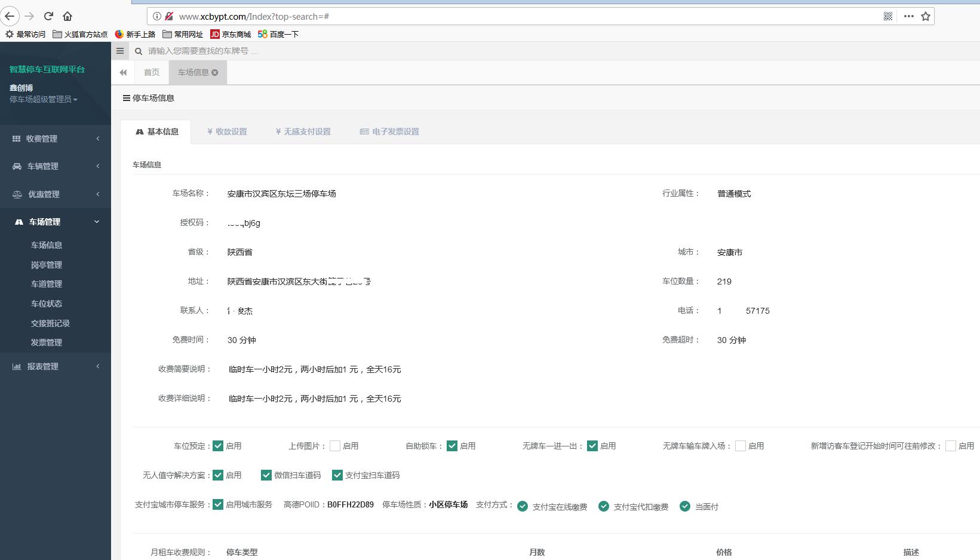Expand the 收费管理 sidebar menu
The height and width of the screenshot is (560, 980).
(55, 139)
